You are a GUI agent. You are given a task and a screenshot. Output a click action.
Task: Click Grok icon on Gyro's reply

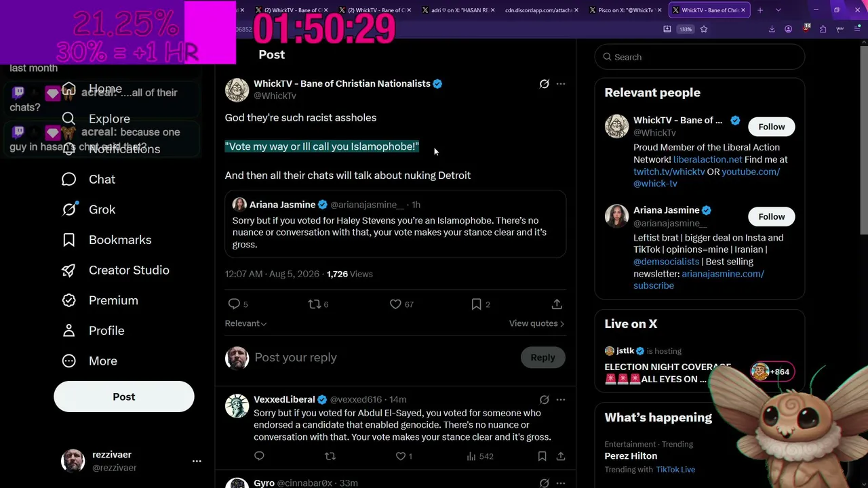(x=544, y=483)
